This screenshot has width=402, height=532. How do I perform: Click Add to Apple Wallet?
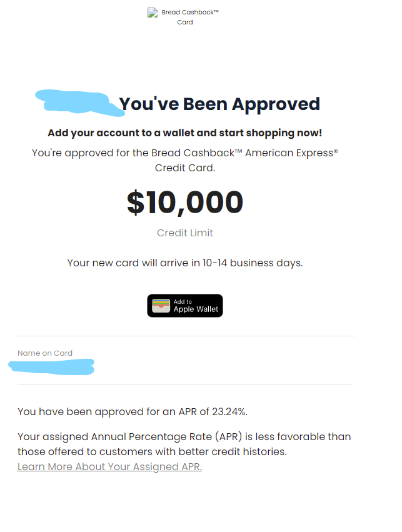(185, 306)
